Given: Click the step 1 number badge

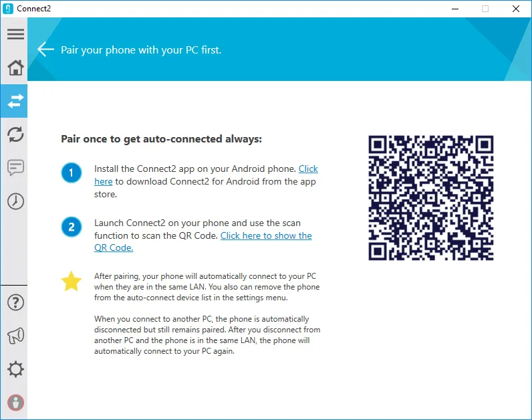Looking at the screenshot, I should (72, 173).
